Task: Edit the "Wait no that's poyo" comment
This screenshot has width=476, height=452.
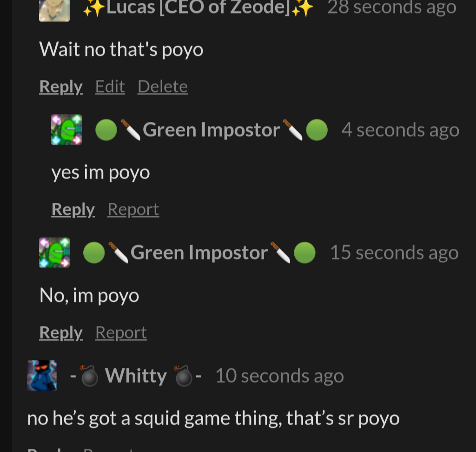Action: [x=110, y=86]
